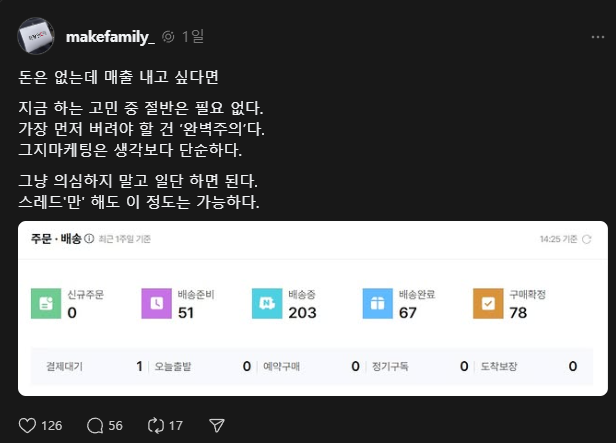
Task: Share the post with the paper plane icon
Action: click(216, 425)
